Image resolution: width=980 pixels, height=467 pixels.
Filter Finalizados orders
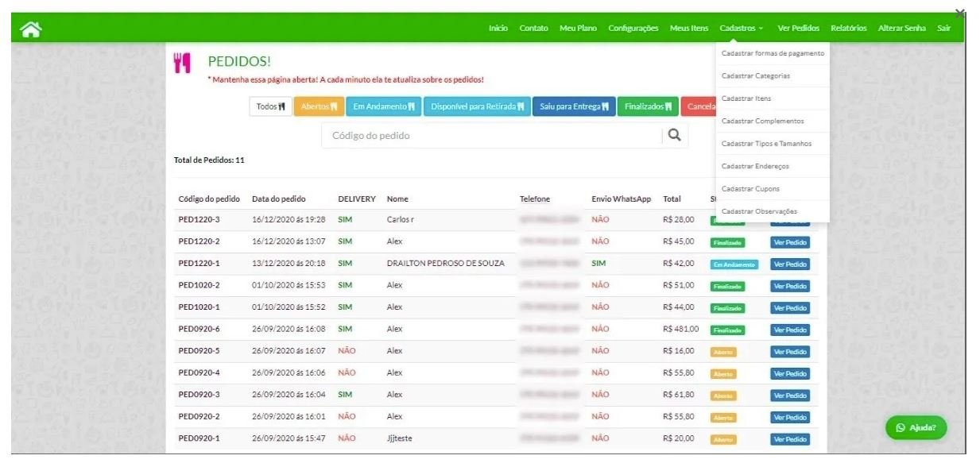point(648,107)
